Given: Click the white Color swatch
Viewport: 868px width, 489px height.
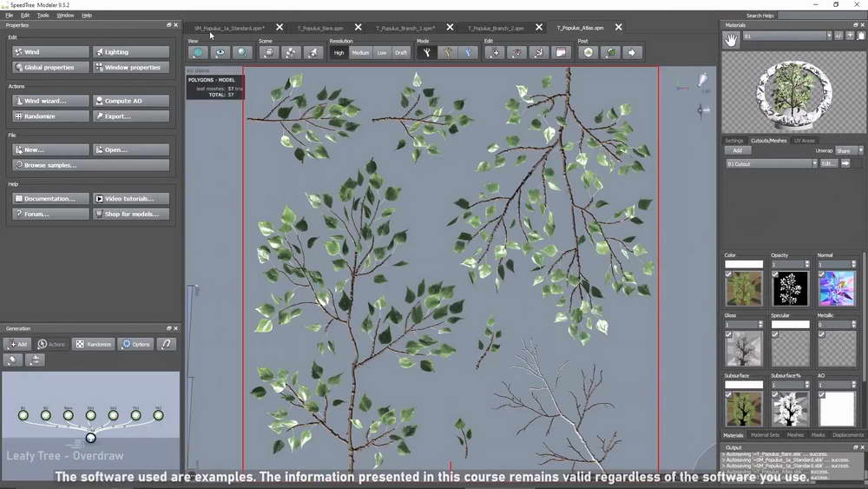Looking at the screenshot, I should coord(744,264).
